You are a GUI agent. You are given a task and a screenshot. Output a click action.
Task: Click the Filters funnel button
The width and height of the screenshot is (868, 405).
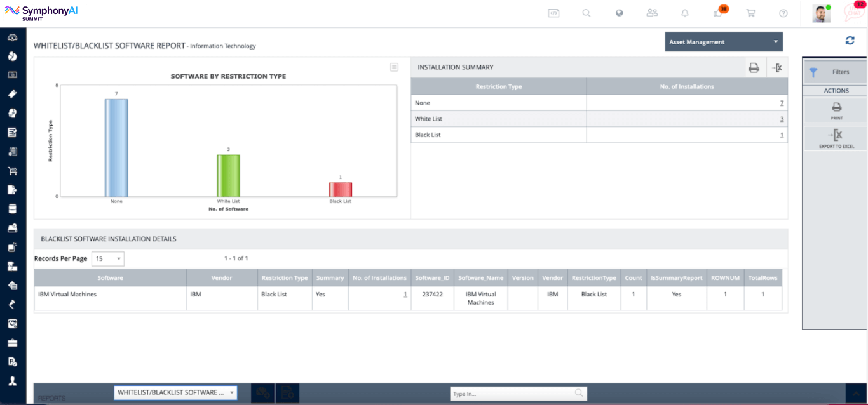tap(836, 72)
